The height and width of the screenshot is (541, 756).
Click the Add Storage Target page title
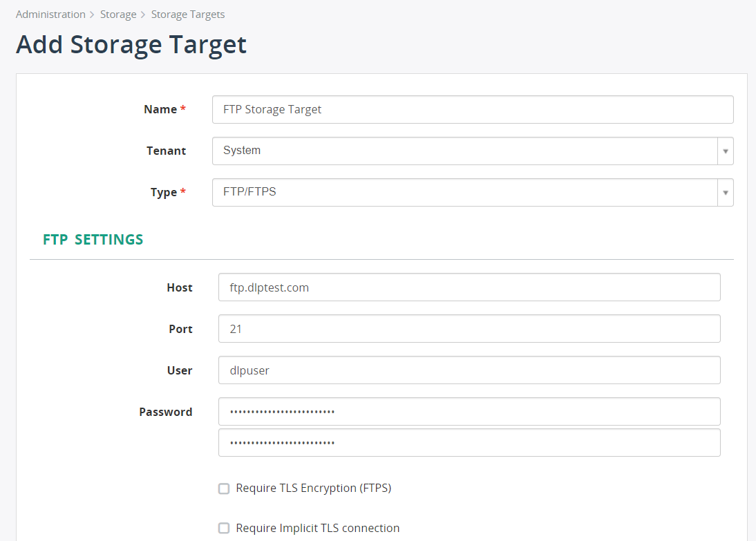click(x=131, y=45)
